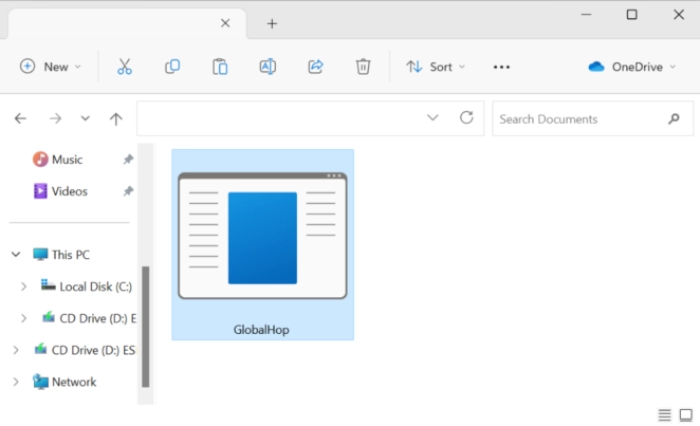Viewport: 700px width, 426px height.
Task: Click the Cut scissors icon
Action: tap(124, 67)
